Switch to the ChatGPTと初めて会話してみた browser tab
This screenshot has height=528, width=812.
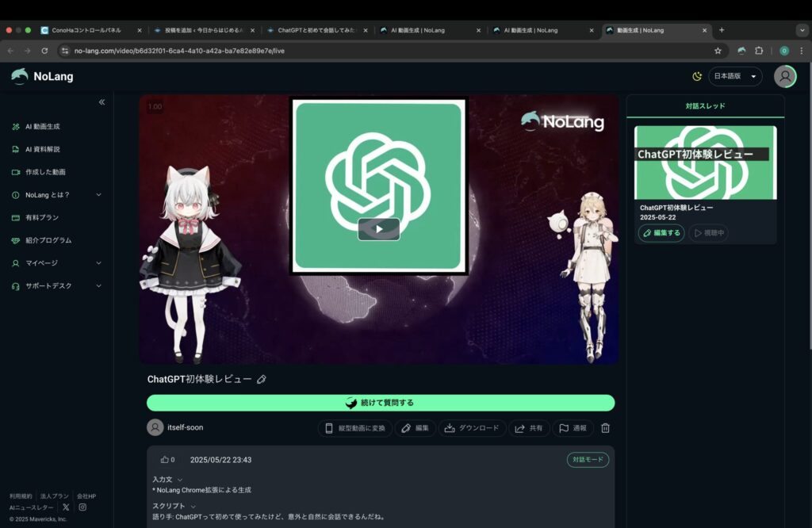pyautogui.click(x=316, y=30)
